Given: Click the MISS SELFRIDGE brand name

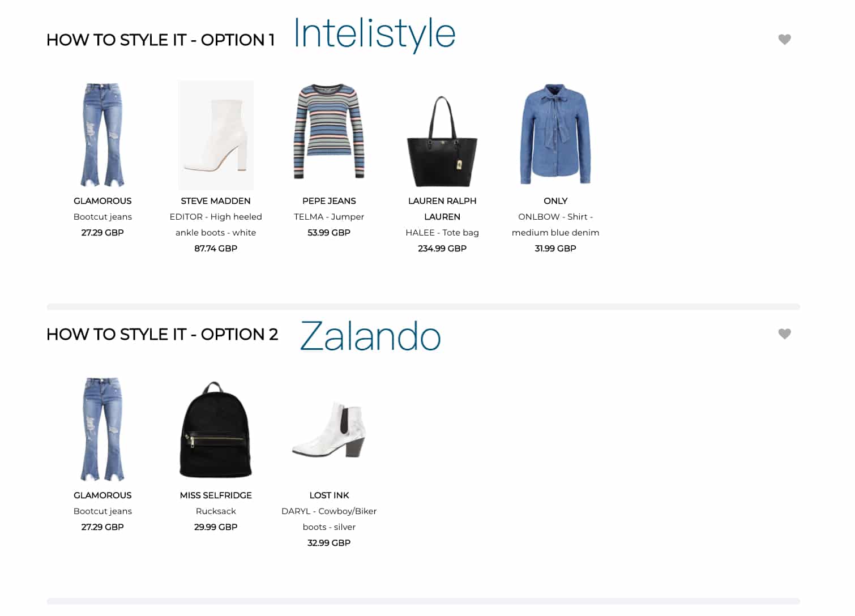Looking at the screenshot, I should pyautogui.click(x=216, y=495).
